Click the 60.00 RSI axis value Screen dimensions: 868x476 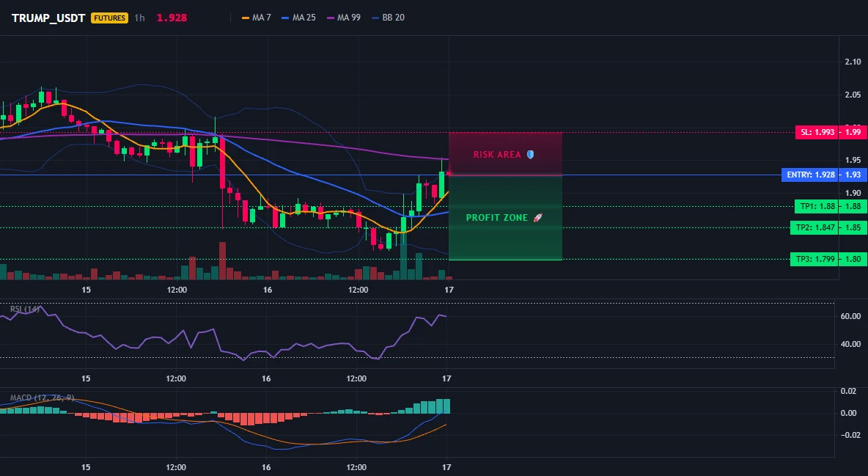850,316
